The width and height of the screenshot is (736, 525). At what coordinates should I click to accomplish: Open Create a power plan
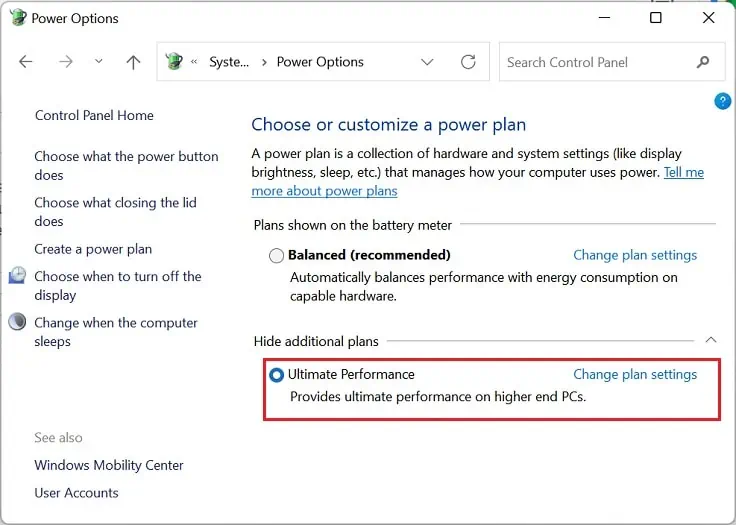coord(93,249)
